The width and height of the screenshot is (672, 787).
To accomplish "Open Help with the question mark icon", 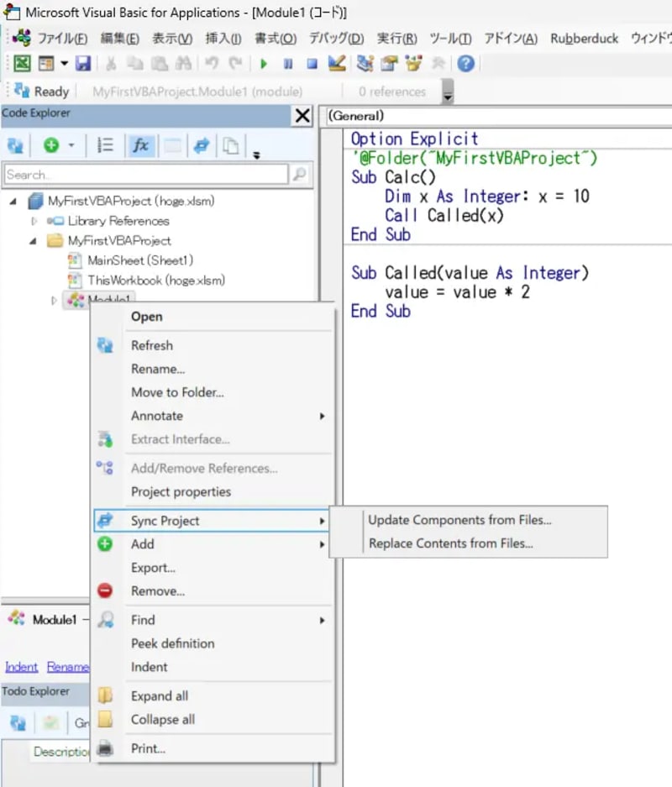I will 465,64.
